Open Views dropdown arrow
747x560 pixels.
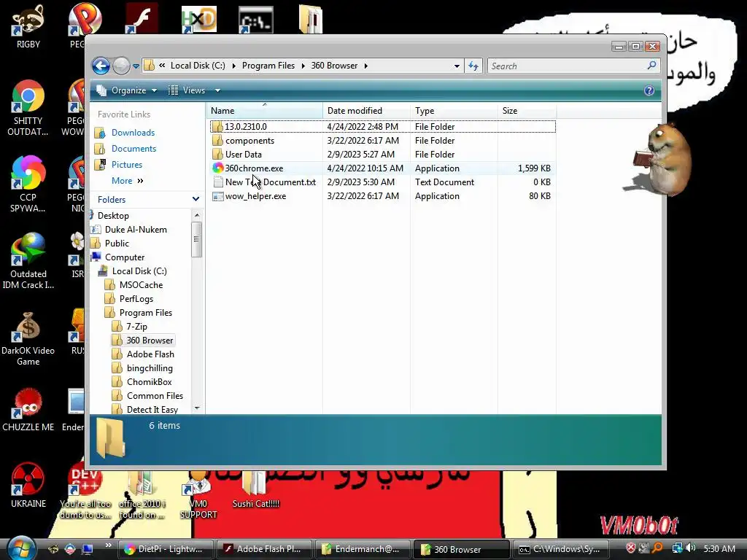(x=217, y=90)
